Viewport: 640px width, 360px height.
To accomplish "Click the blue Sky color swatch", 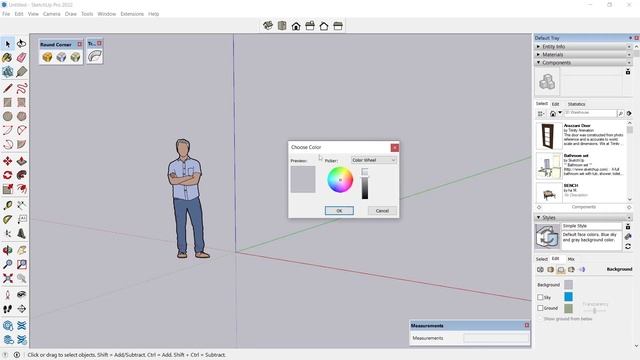I will tap(568, 297).
